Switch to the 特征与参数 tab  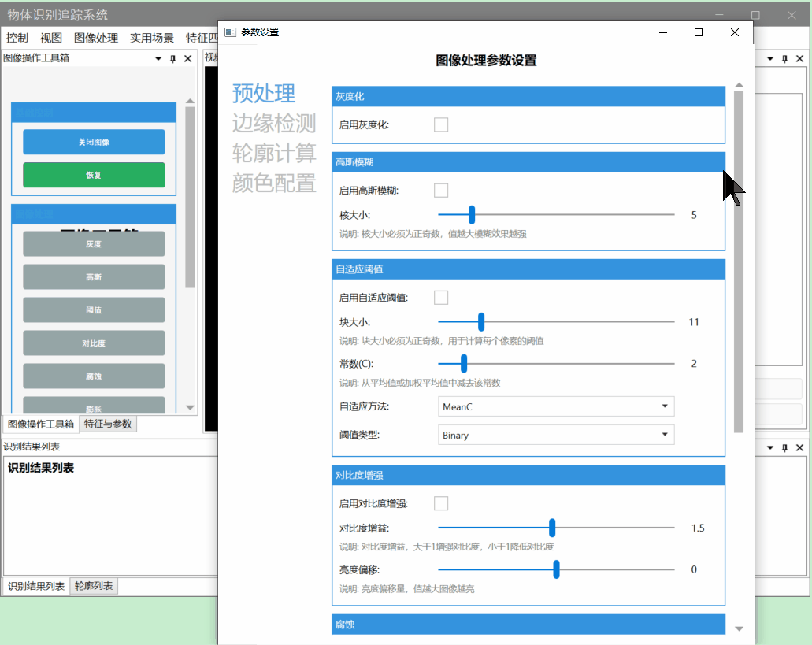pyautogui.click(x=108, y=424)
